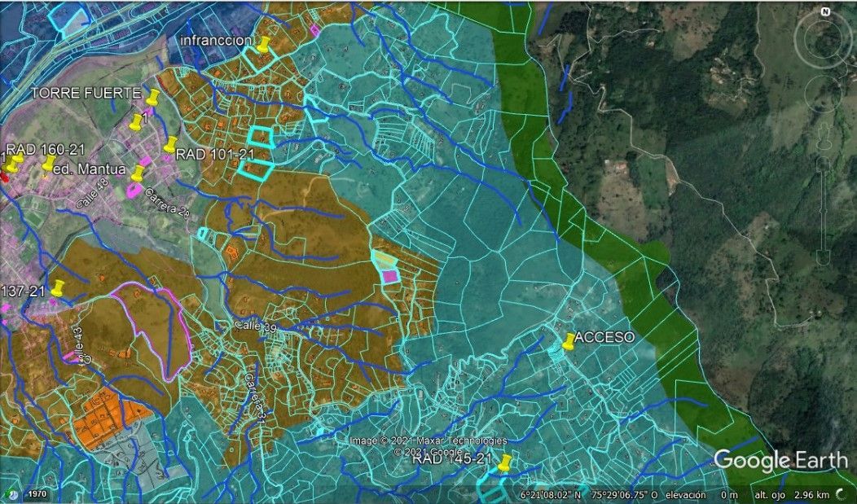Click the ACCESO placemark label
Screen dimensions: 857x504
pyautogui.click(x=605, y=337)
